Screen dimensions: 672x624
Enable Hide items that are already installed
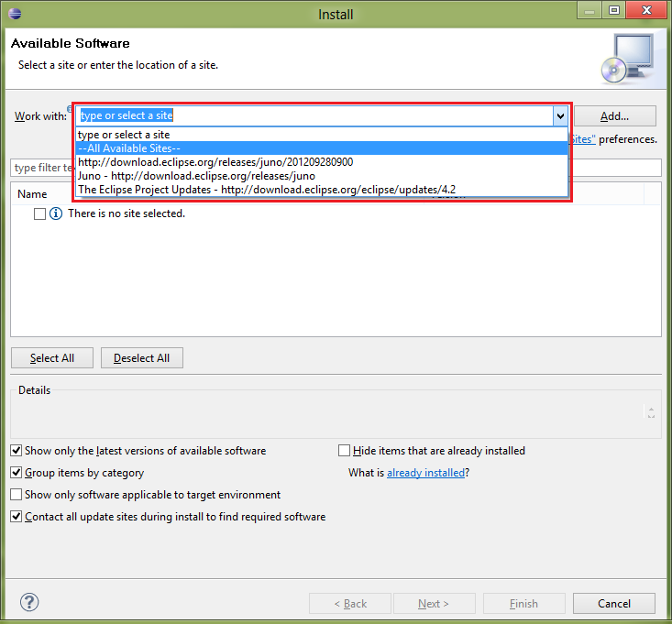pos(344,451)
